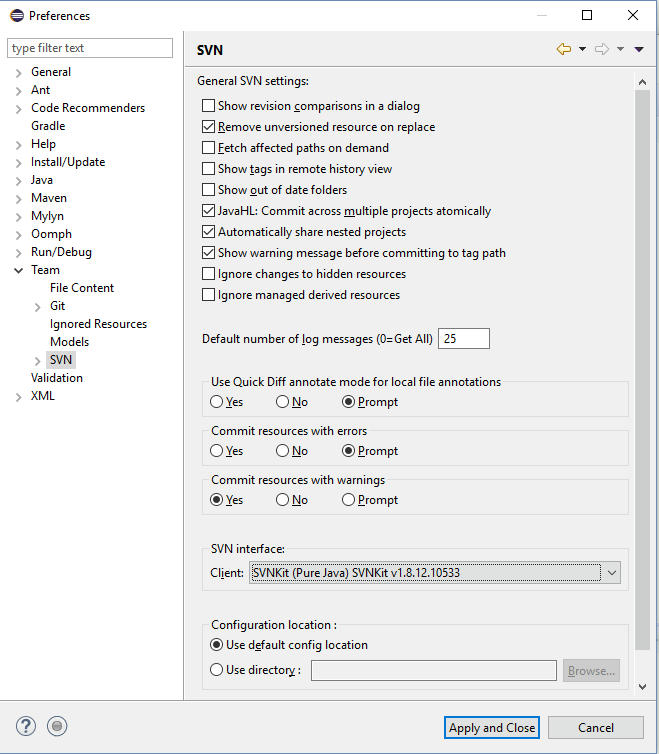Expand the Git node under Team

[x=38, y=307]
